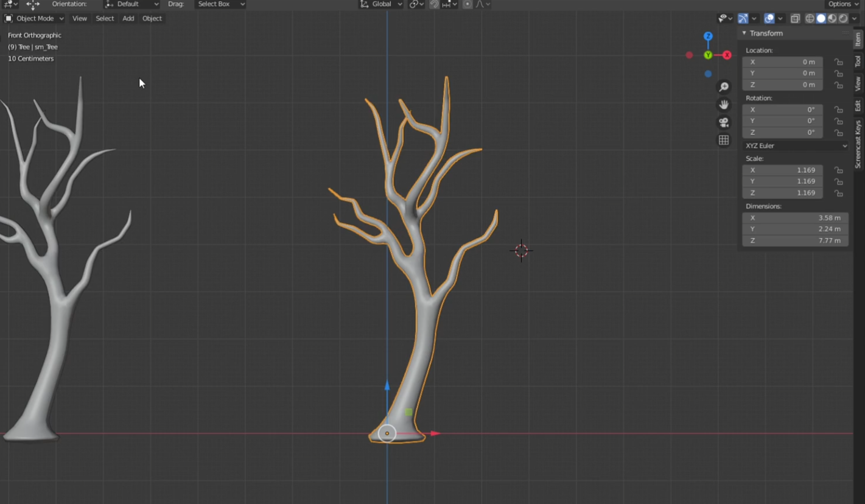Open the Add menu
Screen dimensions: 865x504
128,18
